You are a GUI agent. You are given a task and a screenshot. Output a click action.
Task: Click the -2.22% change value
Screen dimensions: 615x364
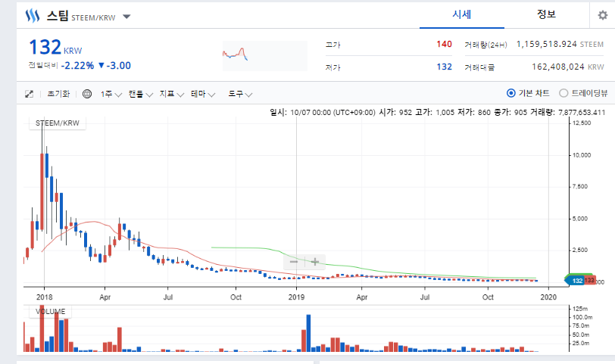(x=78, y=65)
